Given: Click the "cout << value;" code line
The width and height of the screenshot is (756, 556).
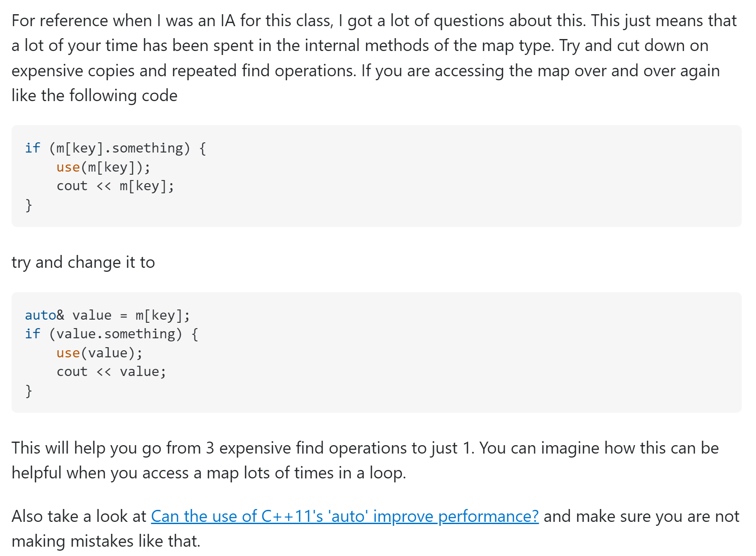Looking at the screenshot, I should coord(111,372).
